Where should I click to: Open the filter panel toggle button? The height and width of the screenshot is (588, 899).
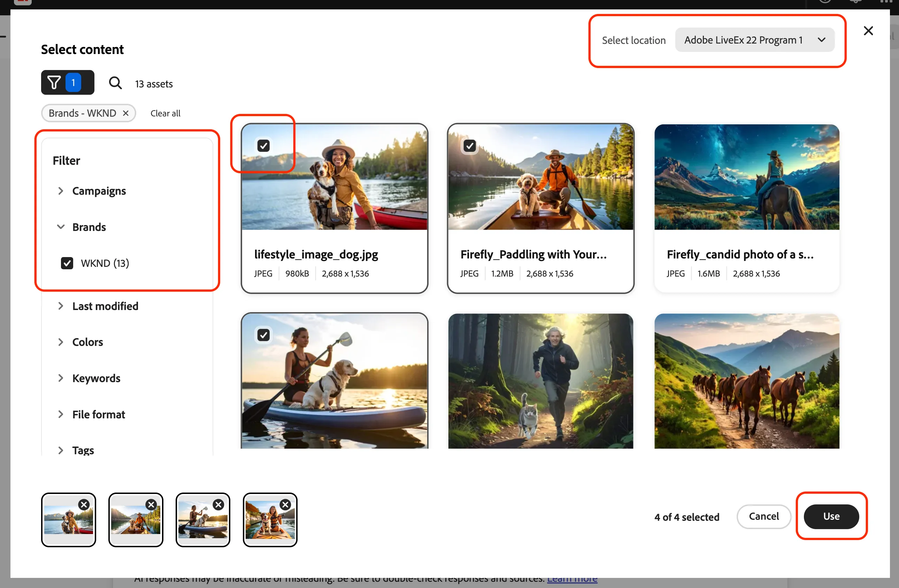click(x=68, y=82)
